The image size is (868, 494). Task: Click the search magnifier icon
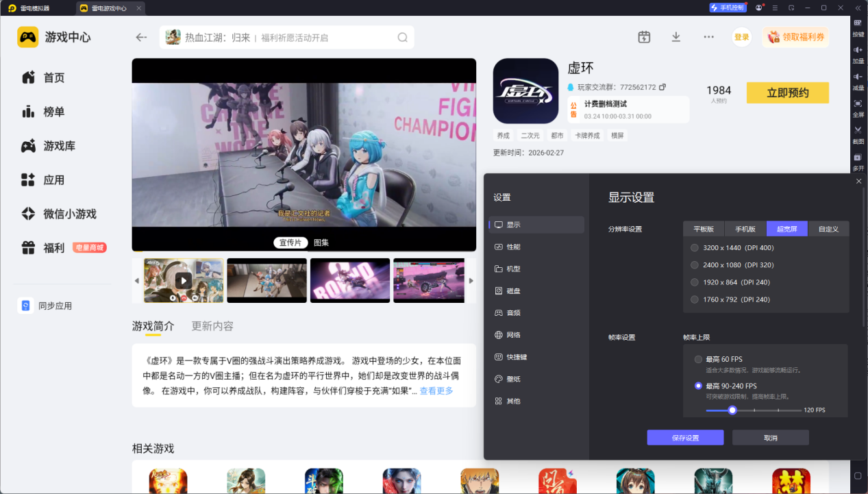point(403,38)
